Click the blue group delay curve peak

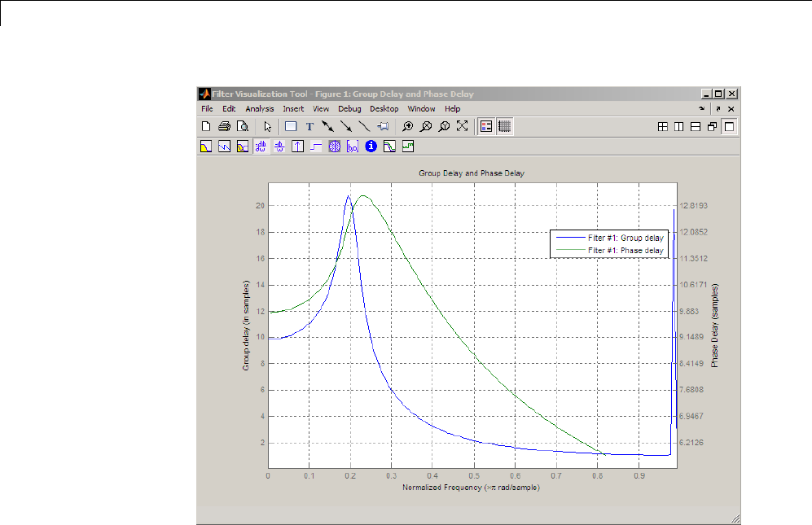click(348, 196)
